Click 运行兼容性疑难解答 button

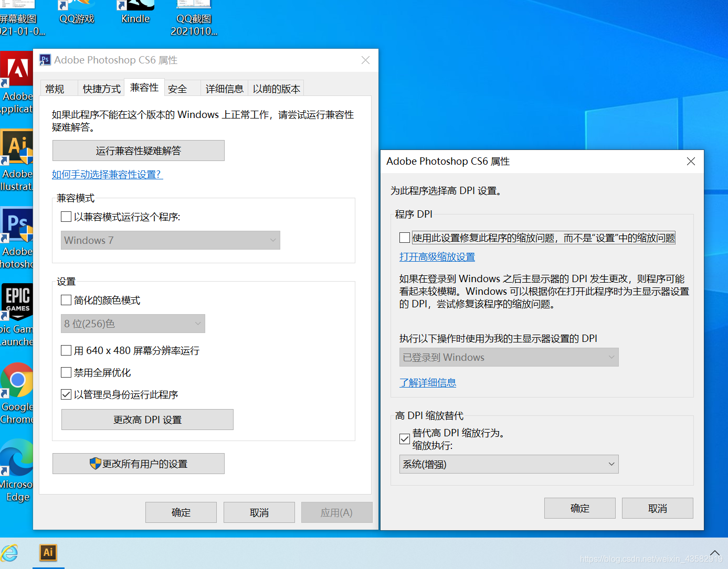point(139,151)
